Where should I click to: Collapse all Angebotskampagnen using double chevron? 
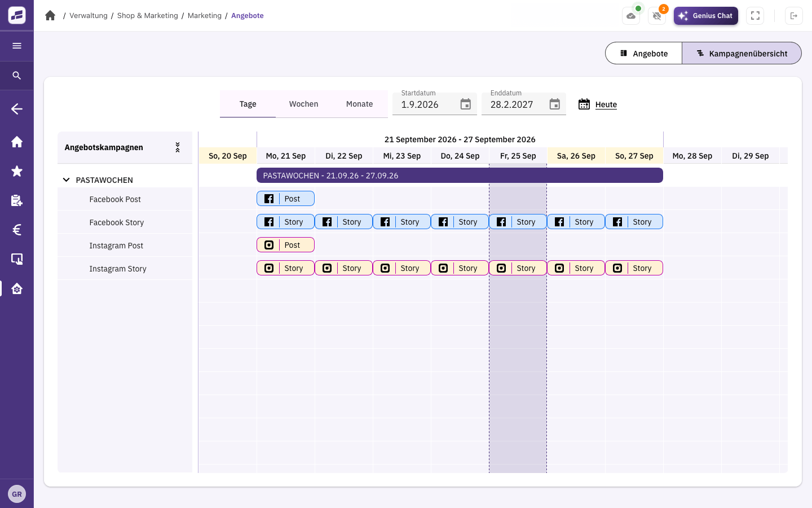pyautogui.click(x=178, y=147)
